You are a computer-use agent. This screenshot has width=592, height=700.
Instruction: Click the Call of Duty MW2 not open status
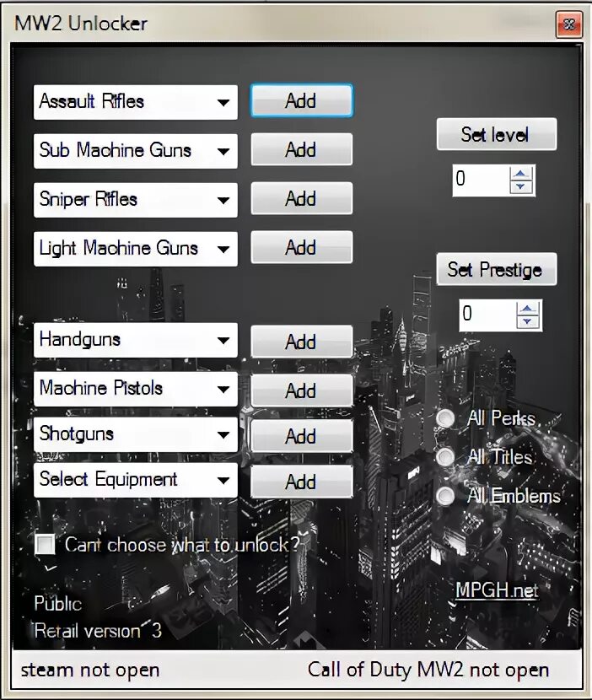(428, 670)
